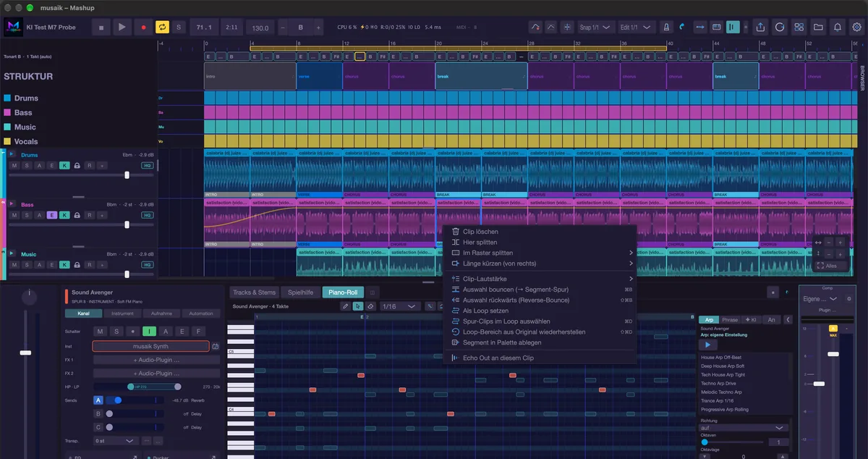Click the Oktaven slider knob
The image size is (868, 459).
705,442
